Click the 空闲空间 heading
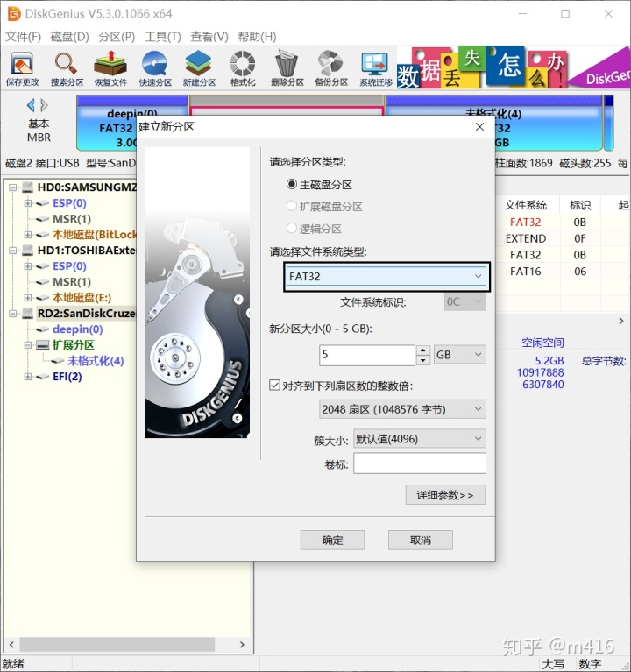The width and height of the screenshot is (631, 672). coord(542,343)
